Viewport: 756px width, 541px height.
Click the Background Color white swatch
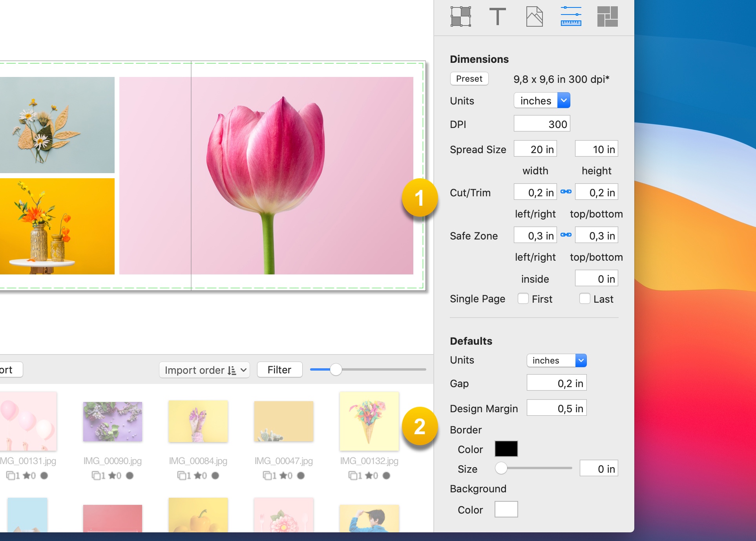506,509
